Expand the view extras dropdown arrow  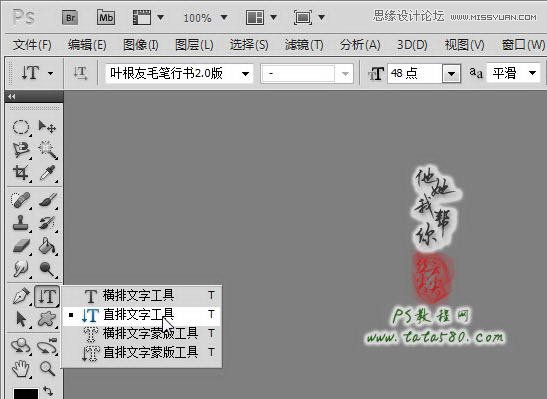click(x=160, y=17)
